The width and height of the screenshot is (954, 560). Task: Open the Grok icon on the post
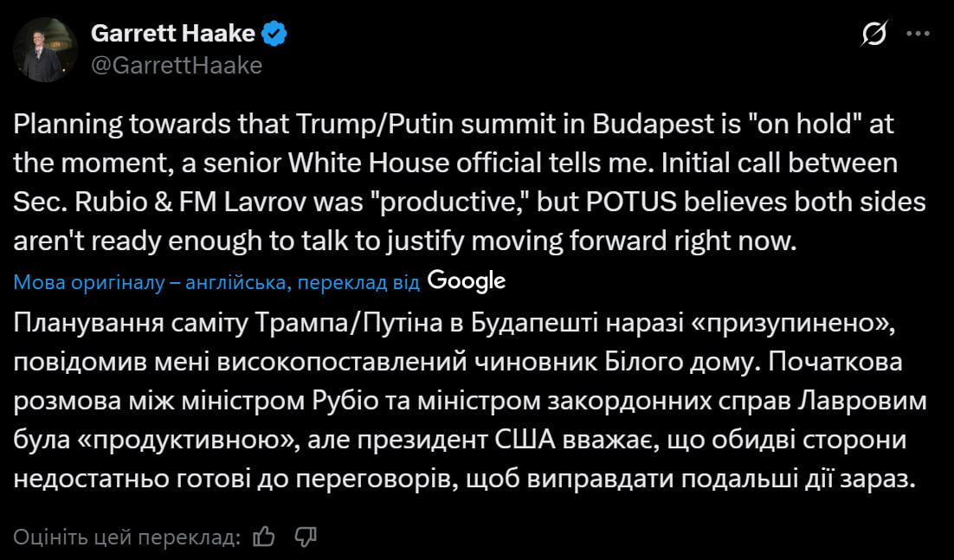[874, 35]
